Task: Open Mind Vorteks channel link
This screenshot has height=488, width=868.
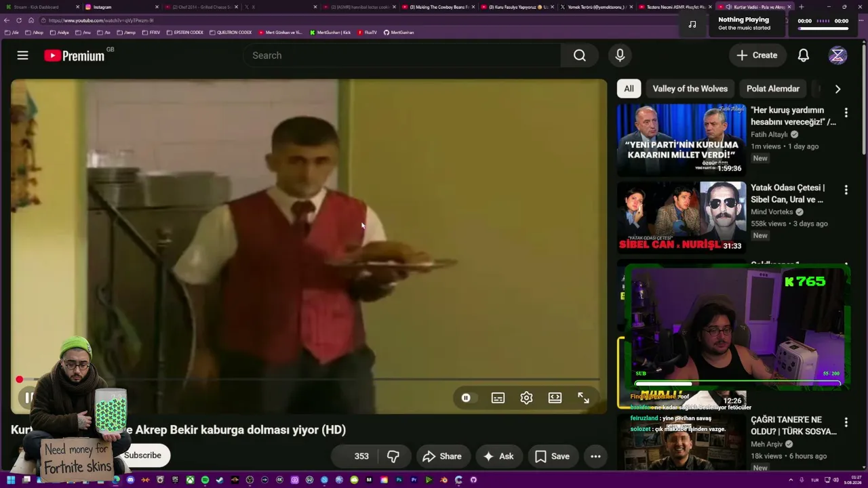Action: 772,211
